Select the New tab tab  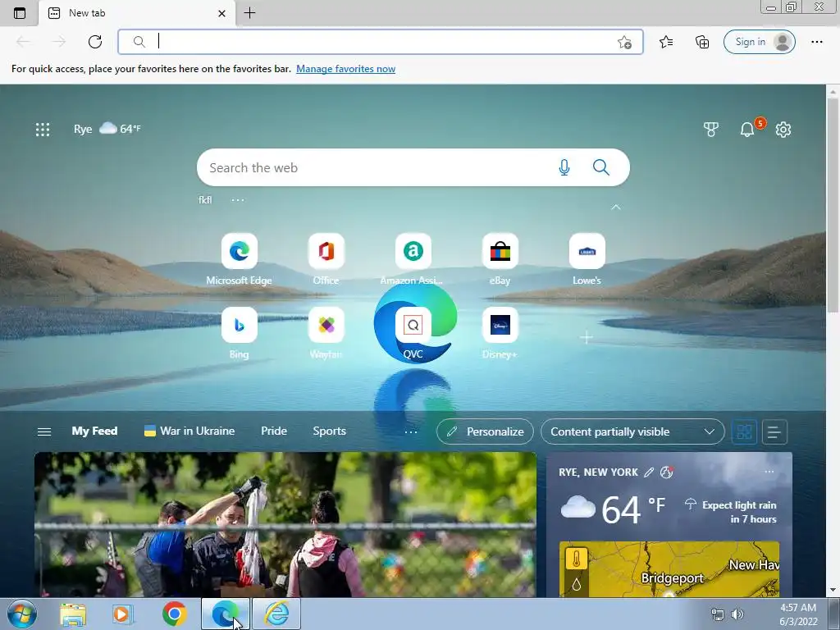click(137, 13)
